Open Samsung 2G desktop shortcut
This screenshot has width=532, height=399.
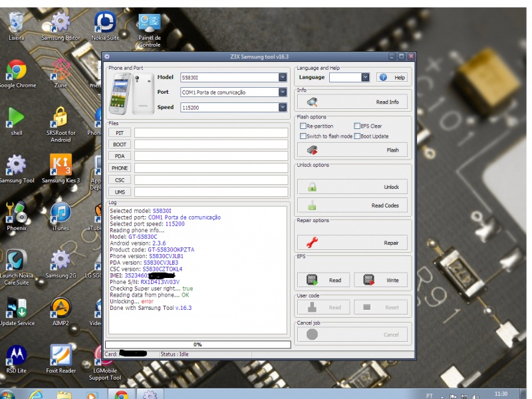point(61,264)
